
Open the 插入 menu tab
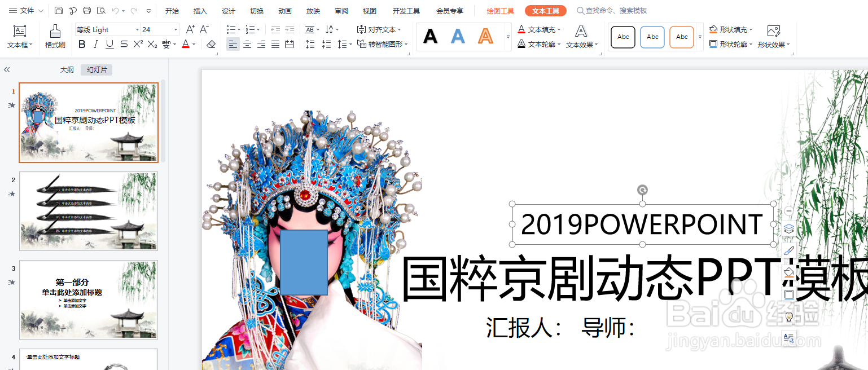tap(200, 10)
